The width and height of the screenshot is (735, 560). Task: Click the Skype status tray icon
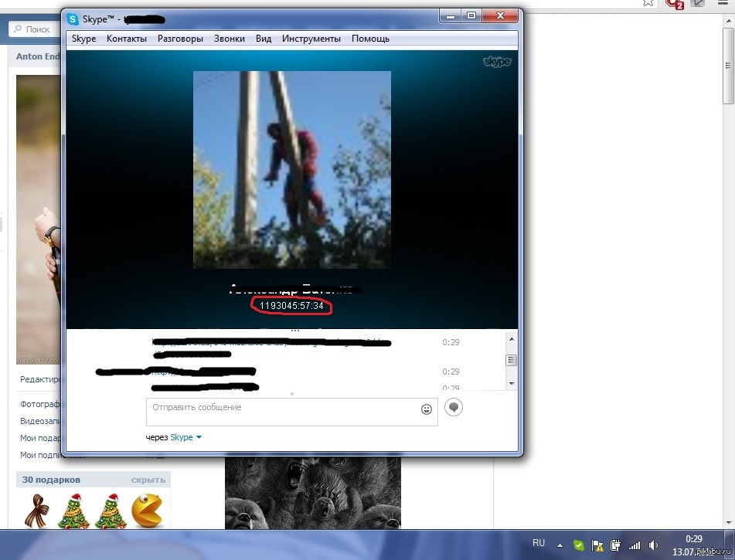click(577, 544)
